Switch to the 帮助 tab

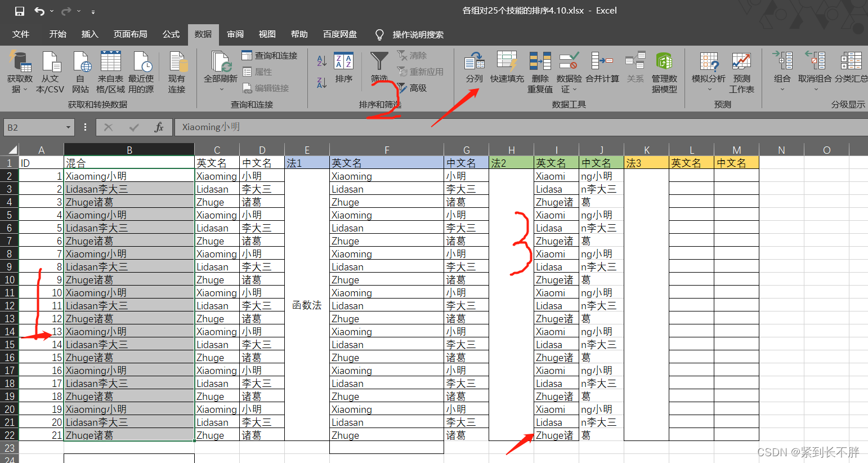[299, 34]
